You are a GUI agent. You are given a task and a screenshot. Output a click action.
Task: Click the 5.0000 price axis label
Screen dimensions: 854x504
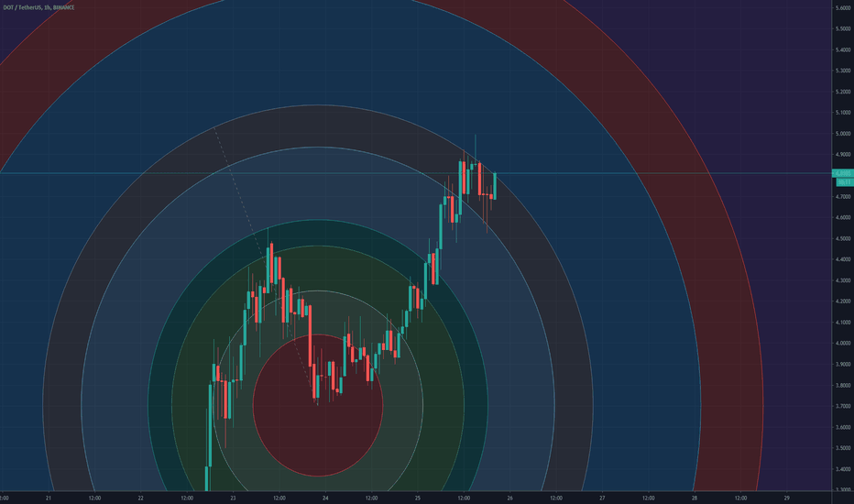(x=843, y=134)
